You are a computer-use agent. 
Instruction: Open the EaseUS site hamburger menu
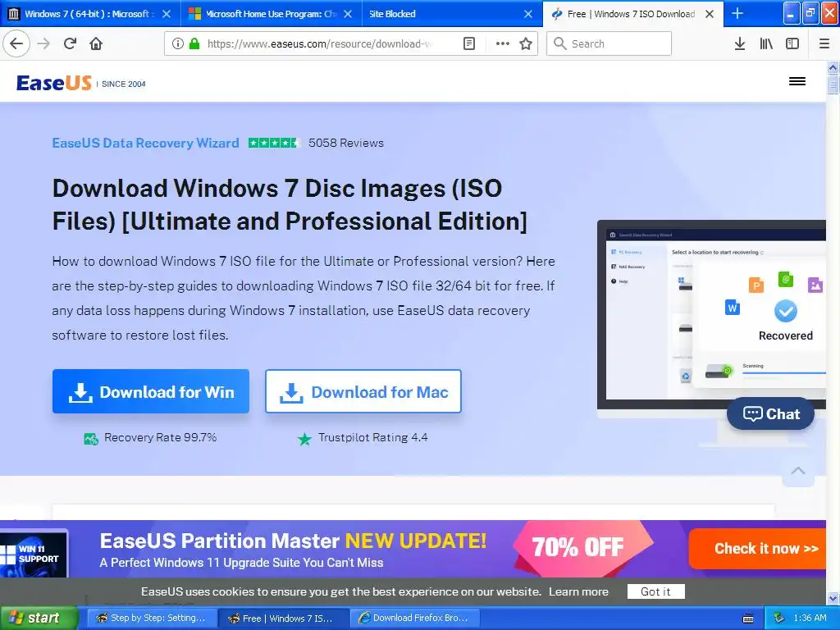point(797,81)
